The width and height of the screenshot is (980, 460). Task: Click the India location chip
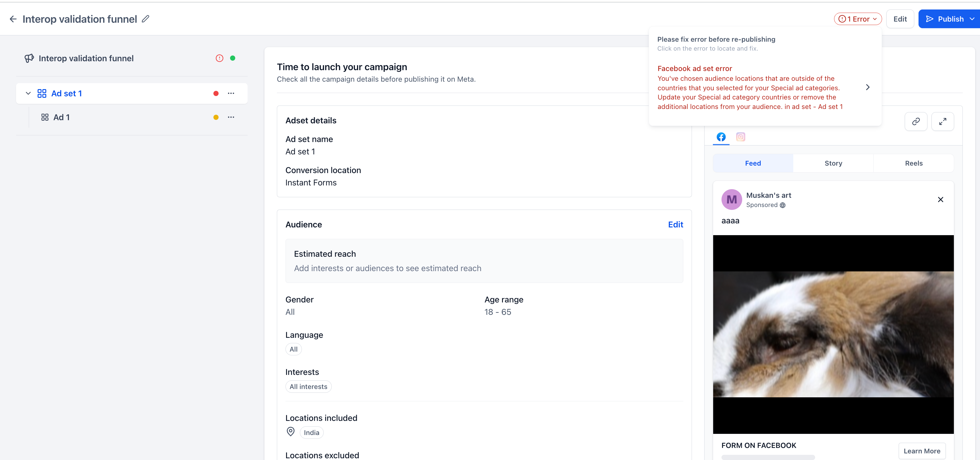tap(311, 433)
